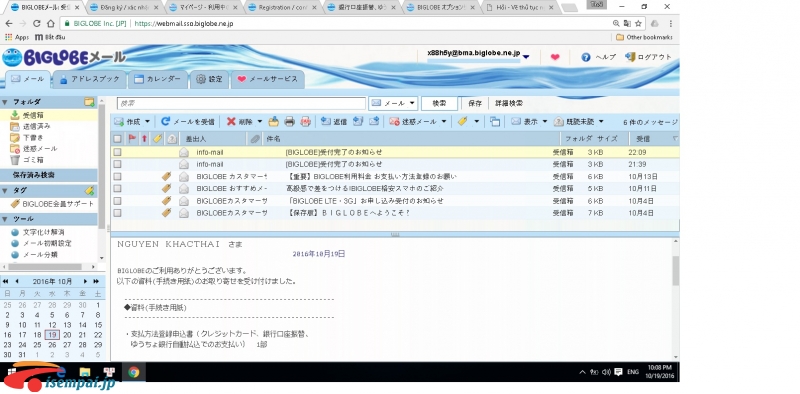This screenshot has height=394, width=800.
Task: Click the forward mail icon in toolbar
Action: (374, 121)
